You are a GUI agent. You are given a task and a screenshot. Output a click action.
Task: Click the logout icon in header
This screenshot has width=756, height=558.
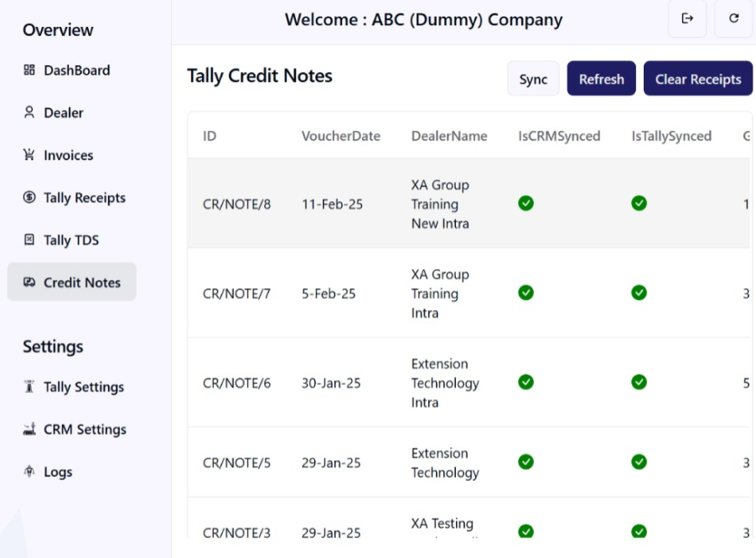pyautogui.click(x=687, y=18)
